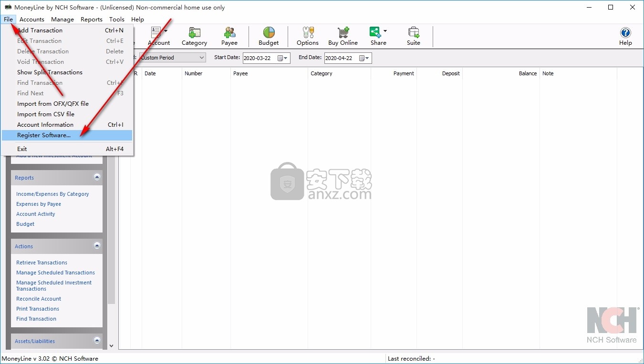The width and height of the screenshot is (644, 364).
Task: Open the Tools menu
Action: [x=117, y=19]
